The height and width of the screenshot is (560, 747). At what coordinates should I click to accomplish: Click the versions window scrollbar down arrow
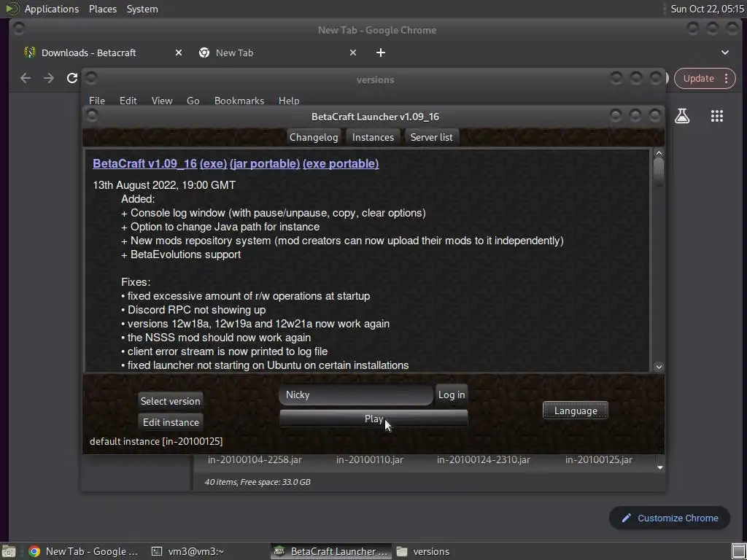pos(659,467)
